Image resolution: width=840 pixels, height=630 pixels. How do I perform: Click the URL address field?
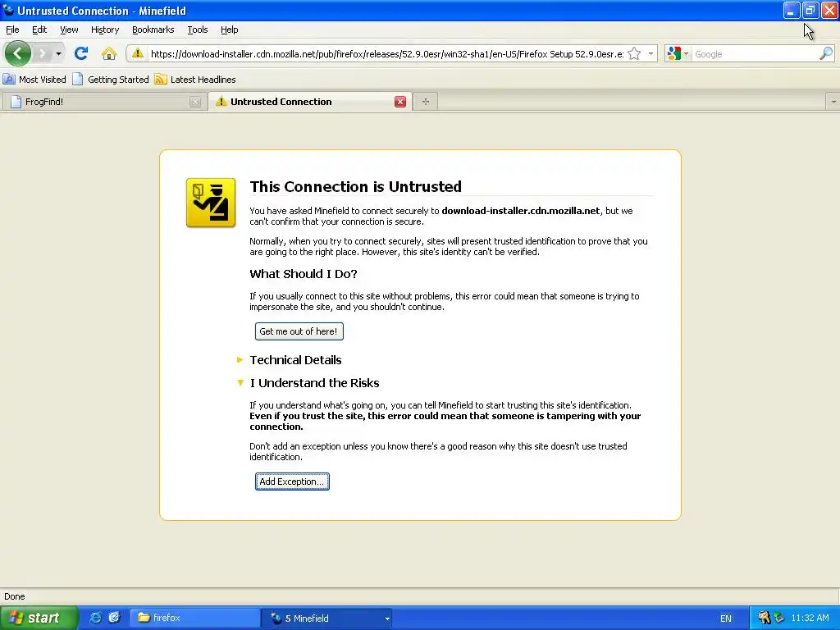pyautogui.click(x=387, y=54)
